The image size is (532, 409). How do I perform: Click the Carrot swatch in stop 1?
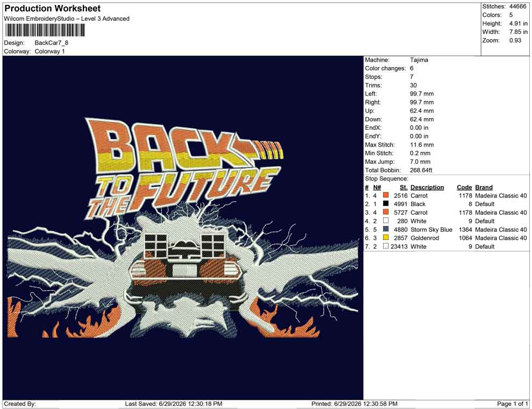click(386, 195)
